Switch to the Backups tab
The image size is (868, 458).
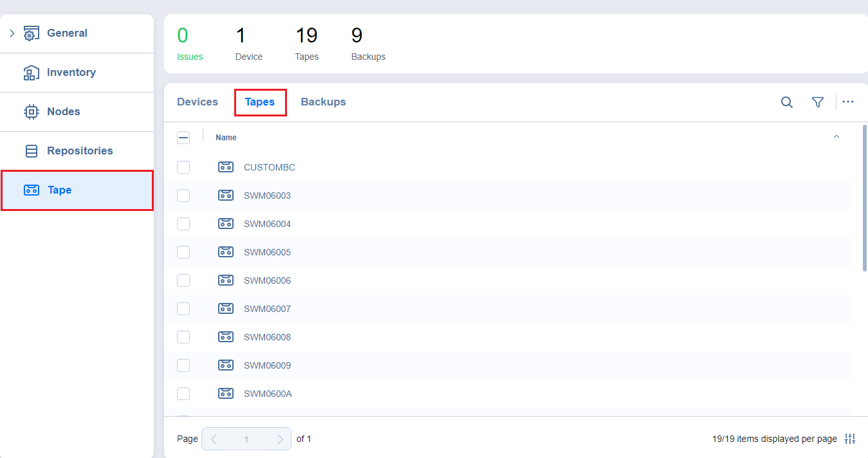coord(323,102)
